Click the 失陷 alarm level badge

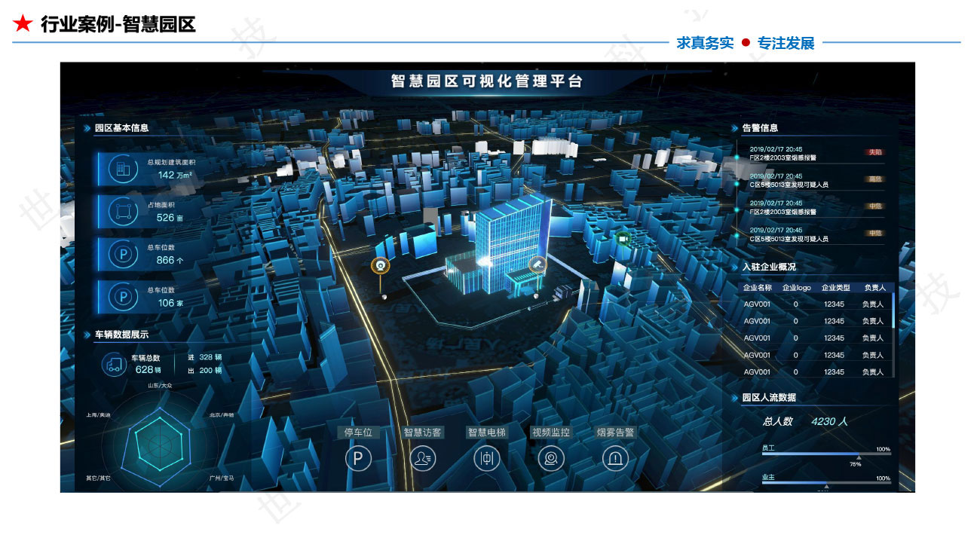click(874, 152)
